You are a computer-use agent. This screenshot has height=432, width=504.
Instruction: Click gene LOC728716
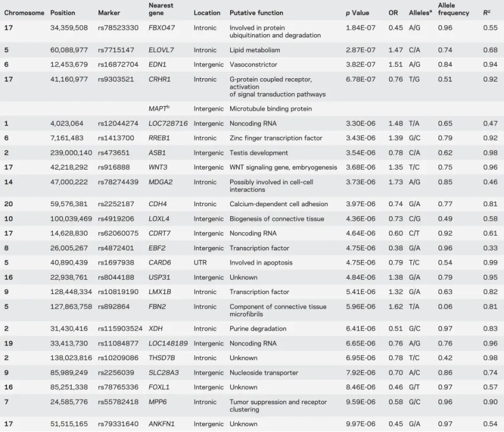168,123
